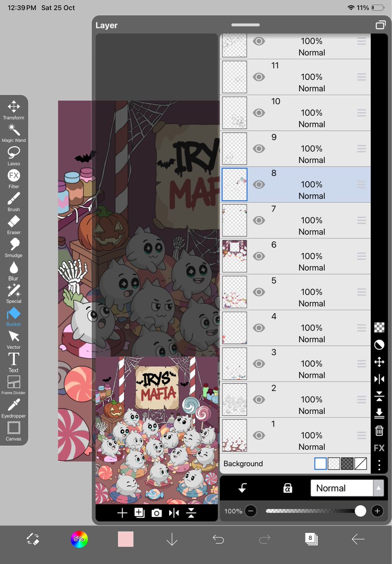Select the Eraser tool
This screenshot has height=564, width=392.
tap(14, 225)
